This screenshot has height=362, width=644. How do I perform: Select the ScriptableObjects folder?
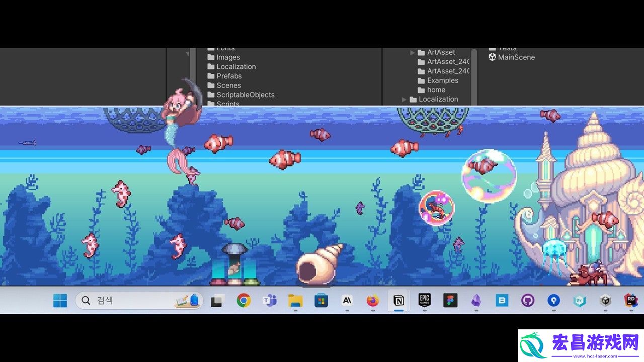tap(241, 95)
